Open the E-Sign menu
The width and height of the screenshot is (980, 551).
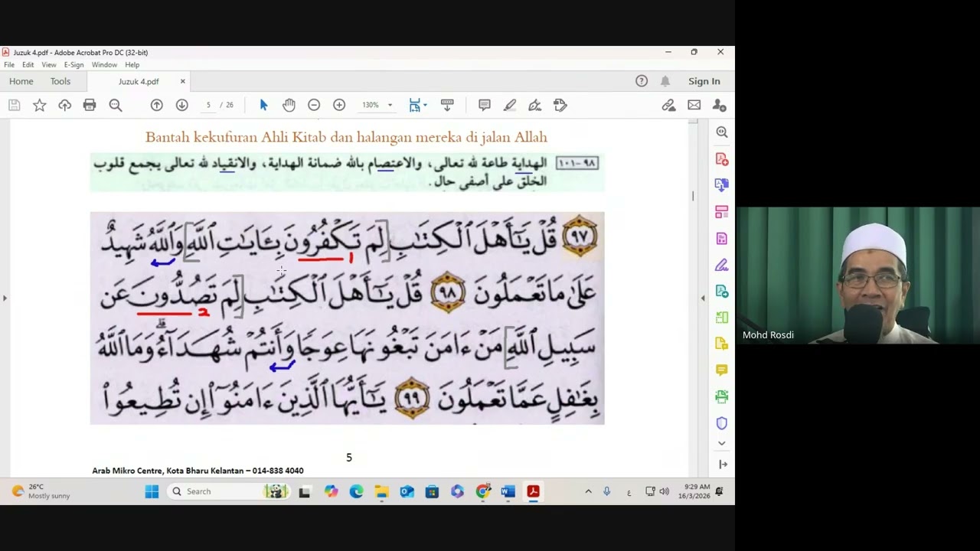[73, 65]
